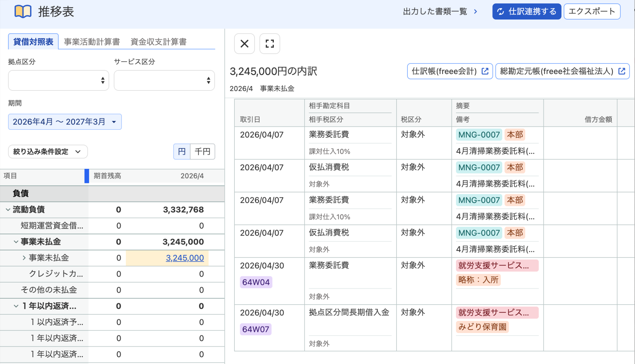Click the 64W07 tag
Screen dimensions: 635x364
pos(256,329)
